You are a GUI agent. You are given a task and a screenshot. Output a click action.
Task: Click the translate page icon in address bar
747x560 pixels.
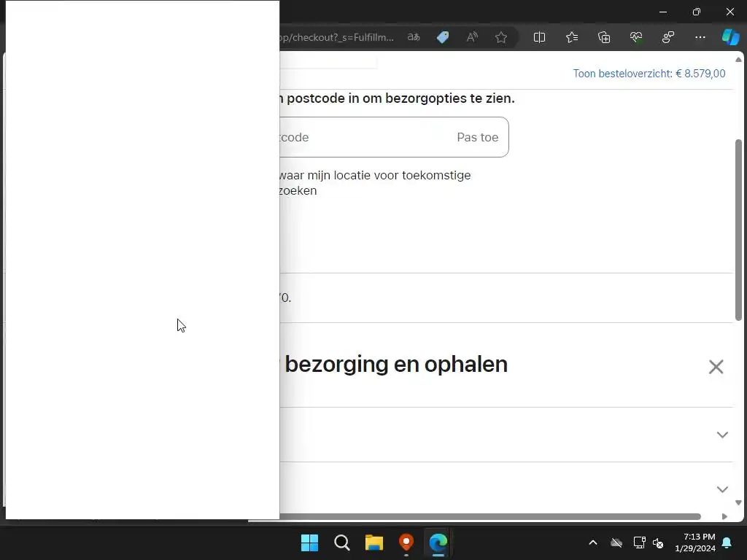pyautogui.click(x=414, y=37)
